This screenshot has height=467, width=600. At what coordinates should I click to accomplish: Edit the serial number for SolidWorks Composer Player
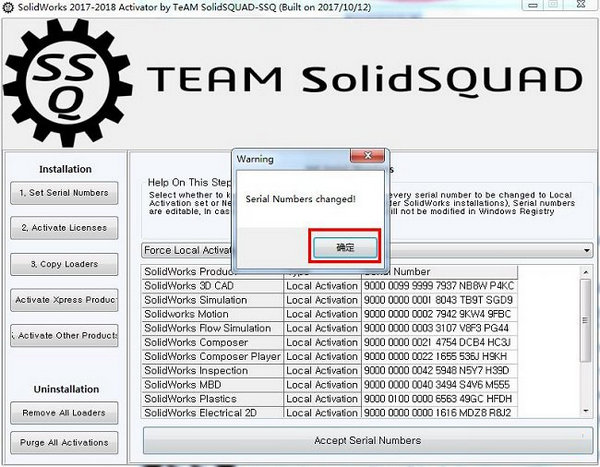(439, 357)
